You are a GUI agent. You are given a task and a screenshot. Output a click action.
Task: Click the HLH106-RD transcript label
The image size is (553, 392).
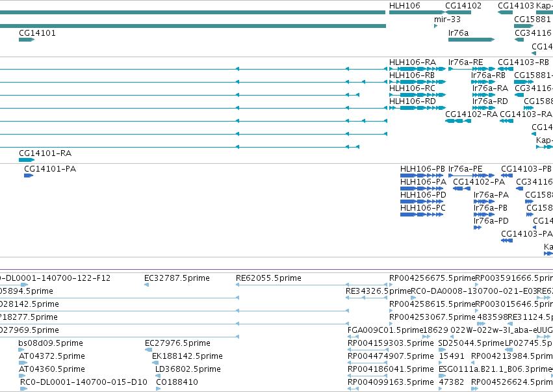pos(412,101)
